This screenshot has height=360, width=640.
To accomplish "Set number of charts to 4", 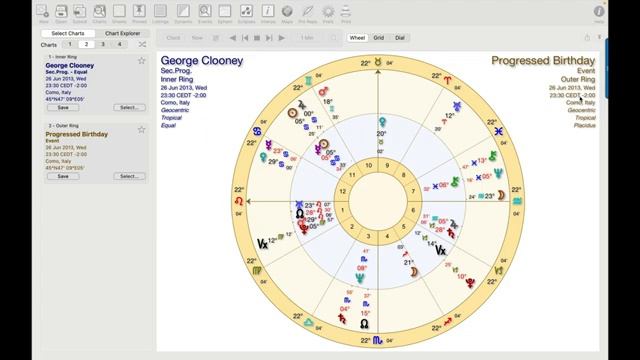I will pyautogui.click(x=120, y=44).
